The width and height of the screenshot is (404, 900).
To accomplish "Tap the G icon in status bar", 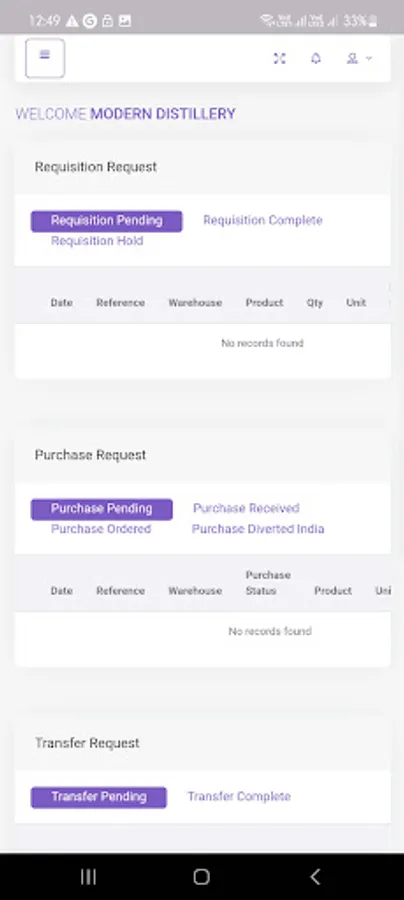I will [x=90, y=21].
